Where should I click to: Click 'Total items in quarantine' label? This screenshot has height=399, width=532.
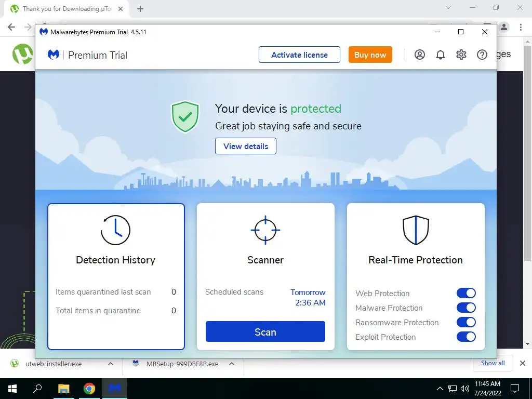click(x=98, y=311)
